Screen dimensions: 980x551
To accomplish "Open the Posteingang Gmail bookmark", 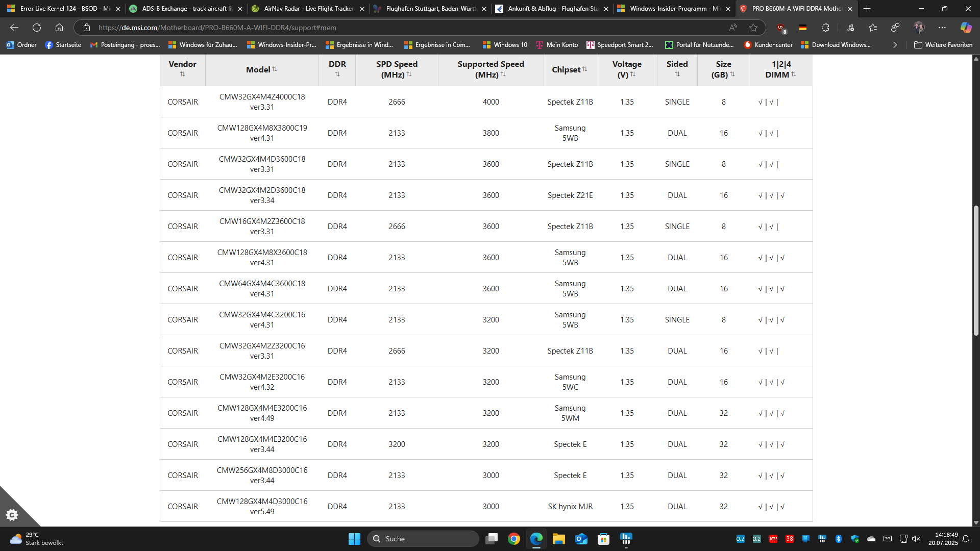I will click(x=125, y=45).
